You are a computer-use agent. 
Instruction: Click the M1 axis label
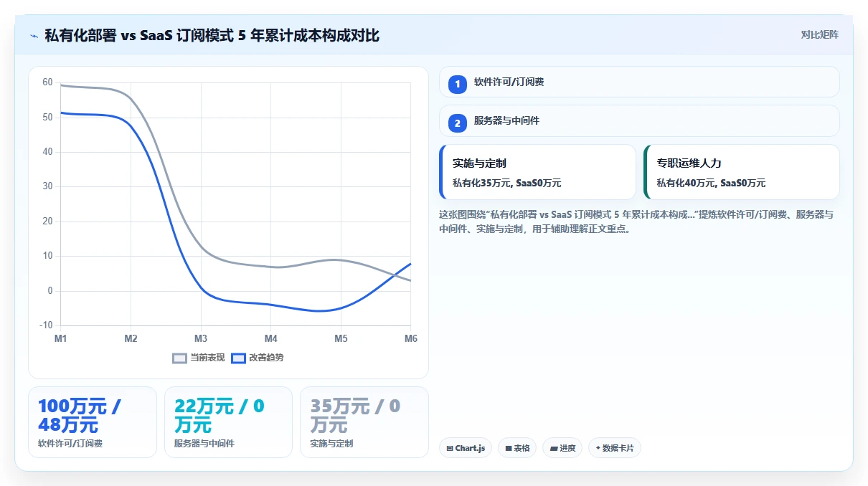pos(61,338)
